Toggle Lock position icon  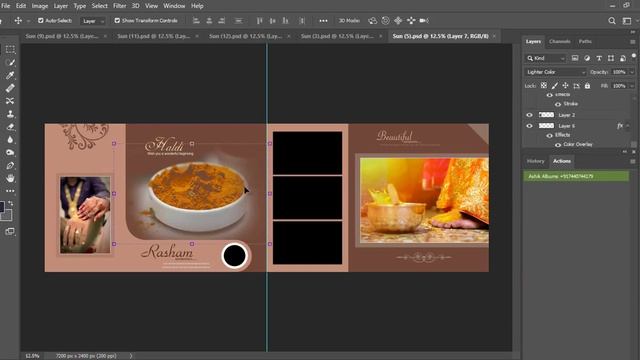click(x=565, y=86)
